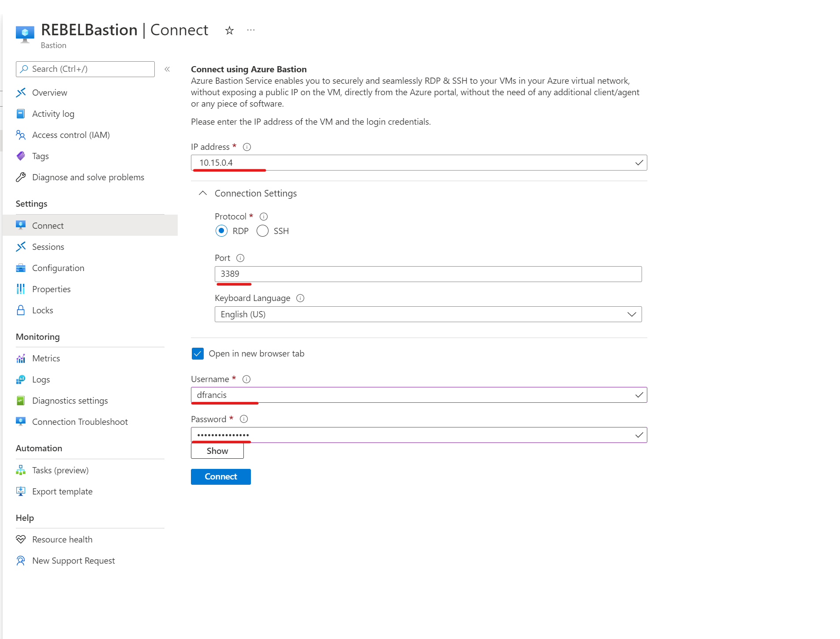The width and height of the screenshot is (840, 639).
Task: Select the Activity log sidebar item
Action: click(x=52, y=113)
